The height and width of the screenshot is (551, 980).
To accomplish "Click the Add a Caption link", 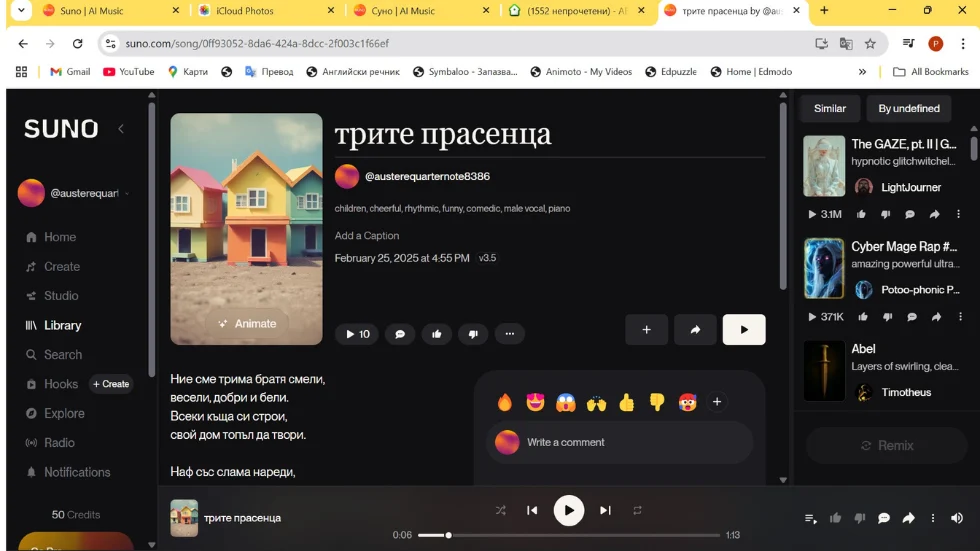I will pyautogui.click(x=367, y=236).
